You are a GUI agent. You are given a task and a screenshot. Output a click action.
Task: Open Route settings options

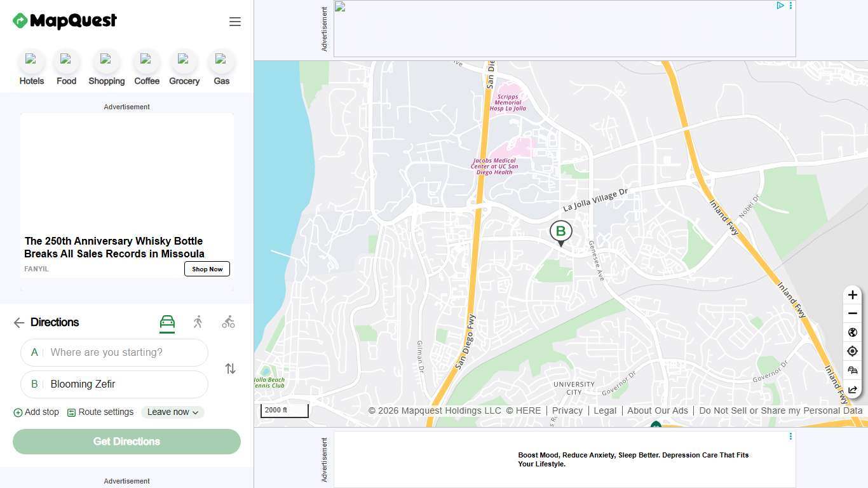tap(100, 412)
